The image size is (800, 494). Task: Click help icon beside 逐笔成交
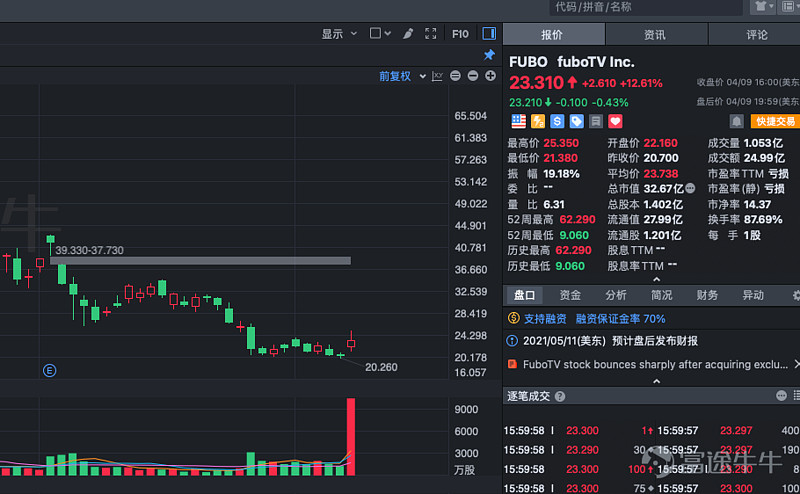[x=560, y=397]
